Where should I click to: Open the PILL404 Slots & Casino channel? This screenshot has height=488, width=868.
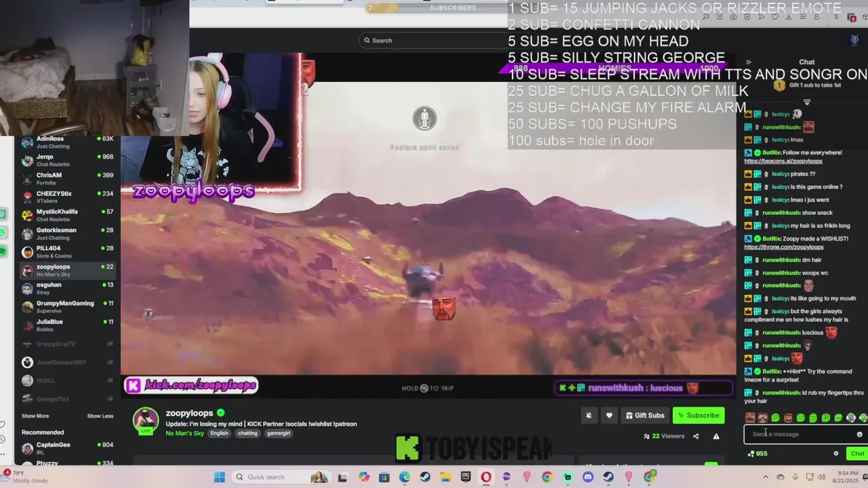(x=67, y=252)
